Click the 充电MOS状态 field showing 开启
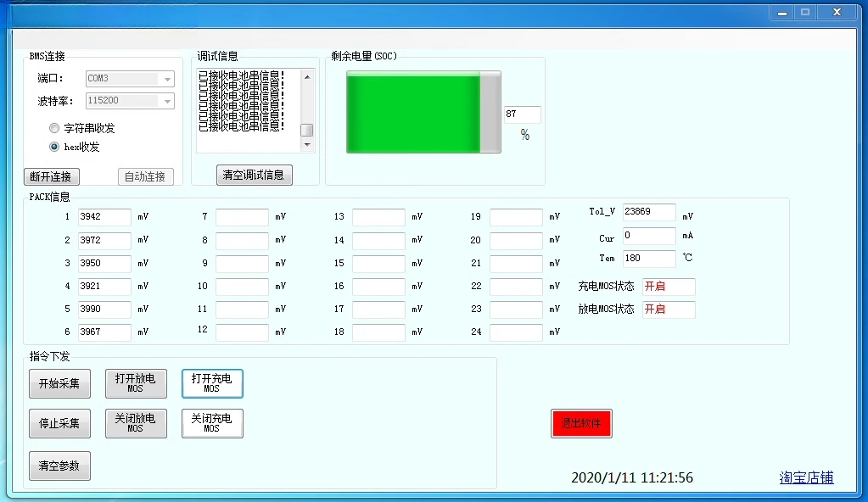Viewport: 868px width, 502px height. coord(668,287)
